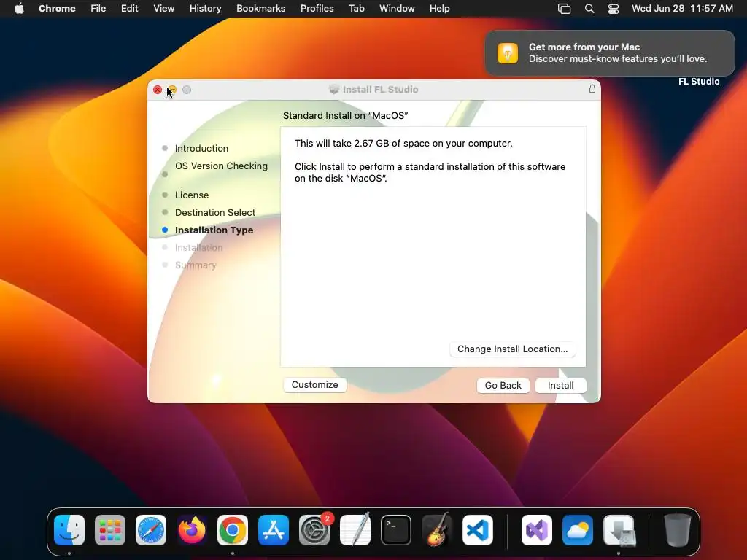Open the Weather app in Dock
Image resolution: width=747 pixels, height=560 pixels.
pos(578,530)
